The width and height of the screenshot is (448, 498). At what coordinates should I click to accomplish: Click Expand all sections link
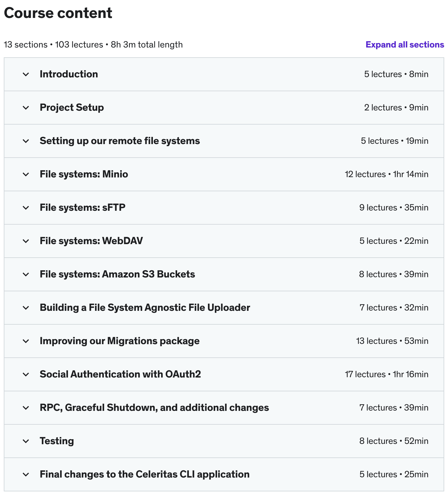(x=405, y=45)
